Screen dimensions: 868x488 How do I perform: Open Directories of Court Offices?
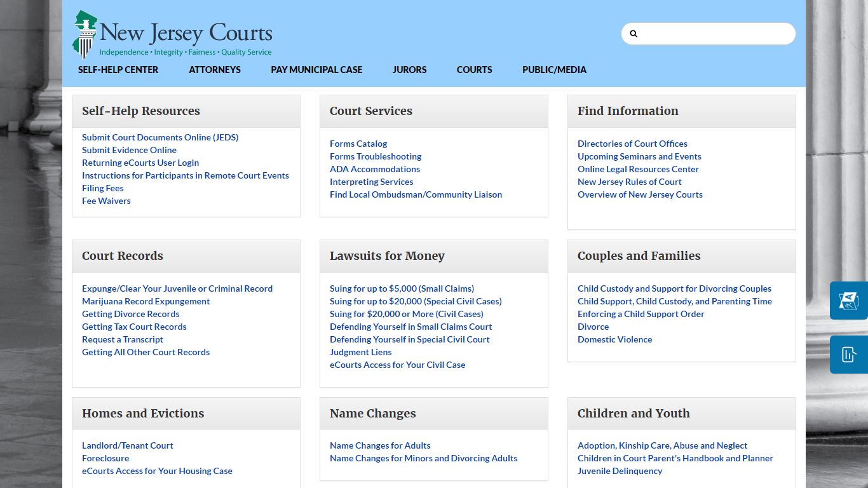point(632,144)
